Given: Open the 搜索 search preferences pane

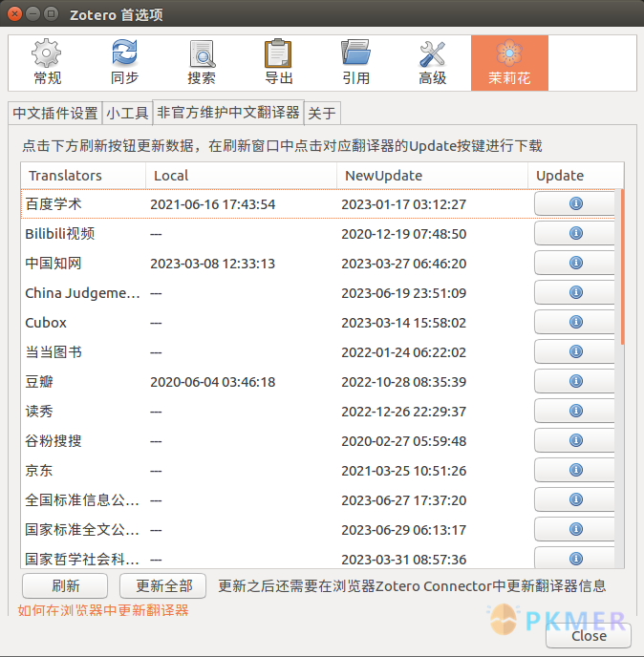Looking at the screenshot, I should pos(202,63).
